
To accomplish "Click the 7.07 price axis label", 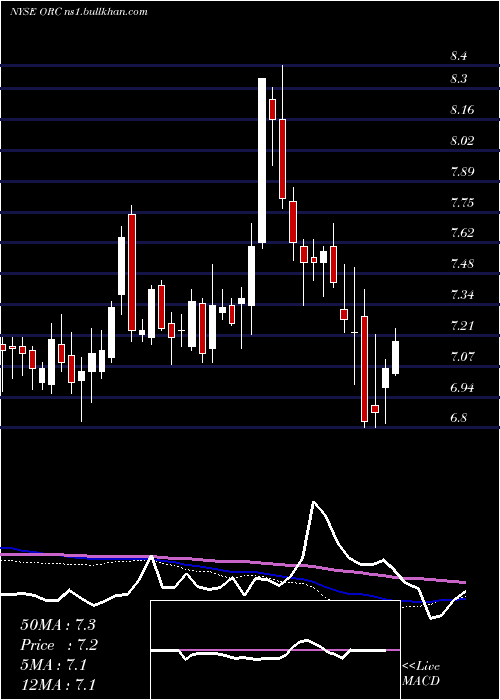I will coord(461,357).
